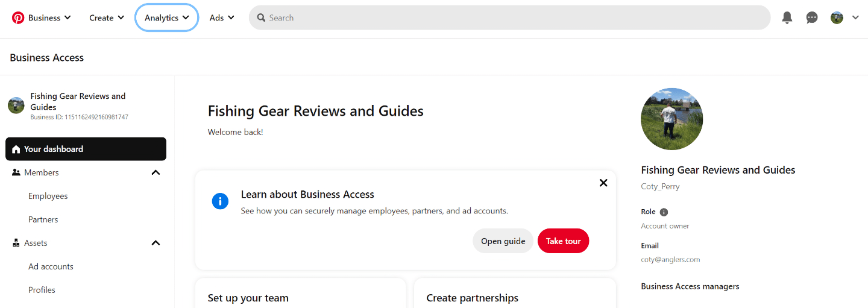Viewport: 868px width, 308px height.
Task: Dismiss the Learn about Business Access card
Action: coord(603,183)
